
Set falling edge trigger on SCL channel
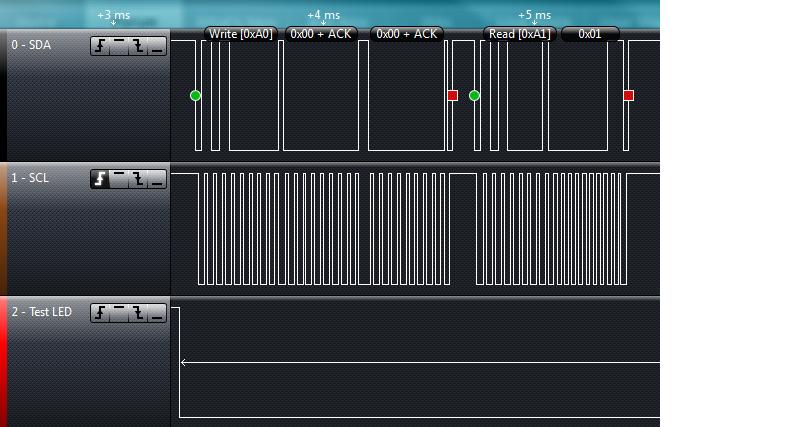138,179
